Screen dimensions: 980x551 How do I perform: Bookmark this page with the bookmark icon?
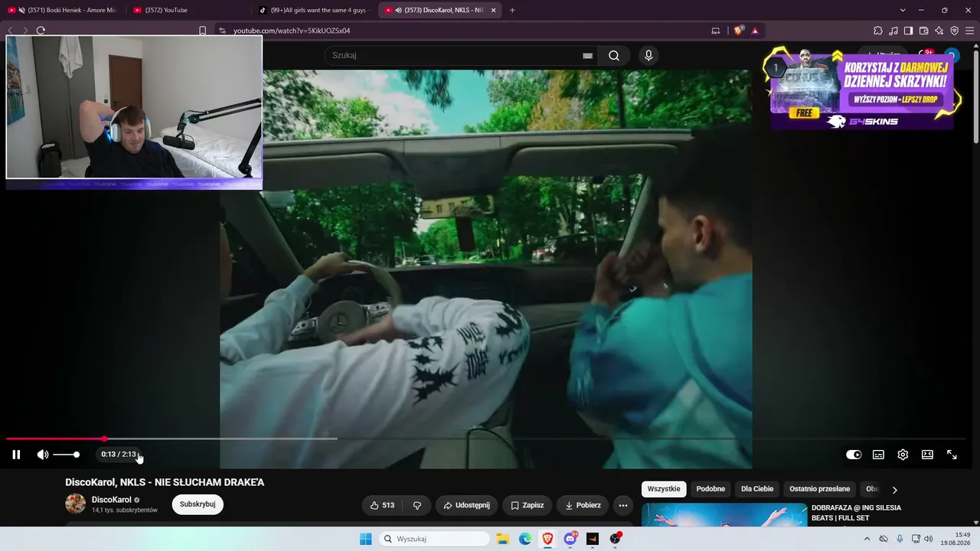coord(203,31)
